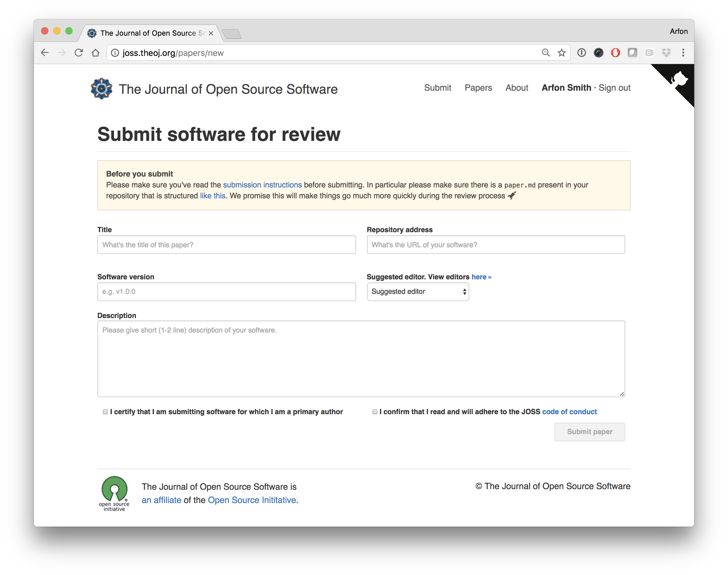This screenshot has width=728, height=575.
Task: Open the Papers navigation item
Action: click(478, 88)
